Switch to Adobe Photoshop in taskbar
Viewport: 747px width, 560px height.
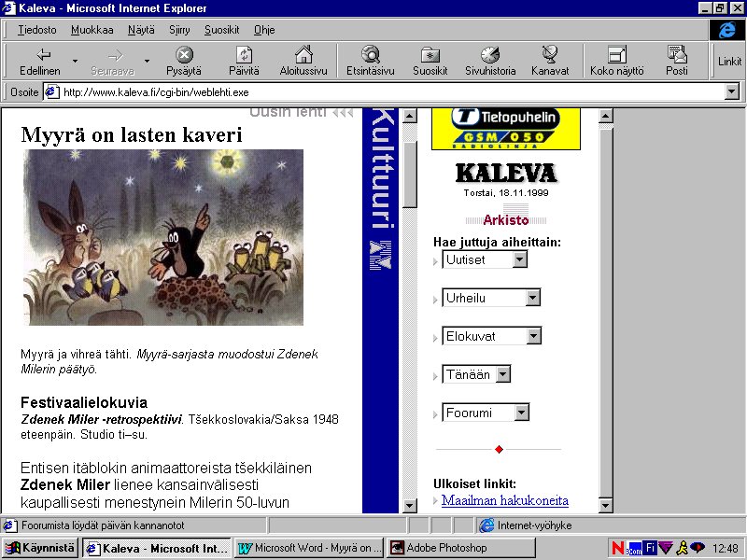pyautogui.click(x=461, y=548)
